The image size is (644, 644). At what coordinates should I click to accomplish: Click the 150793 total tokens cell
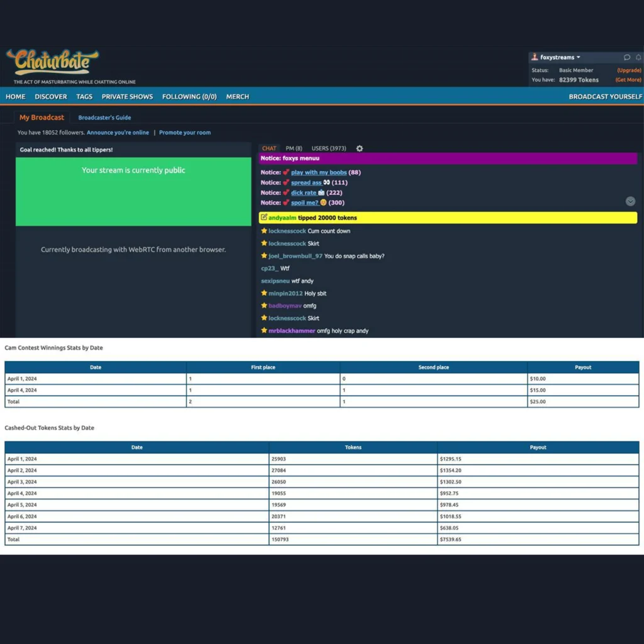tap(353, 539)
